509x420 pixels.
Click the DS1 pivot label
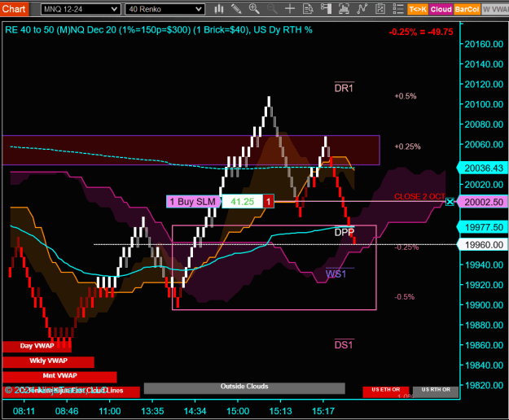point(344,345)
